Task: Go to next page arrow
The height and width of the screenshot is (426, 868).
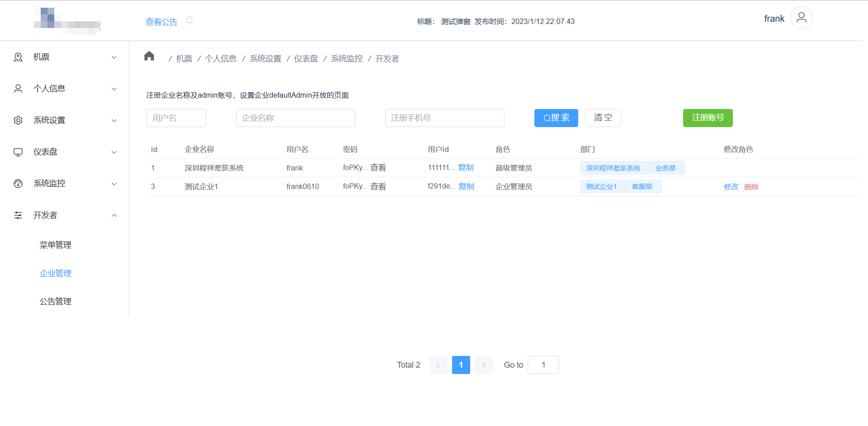Action: coord(484,365)
